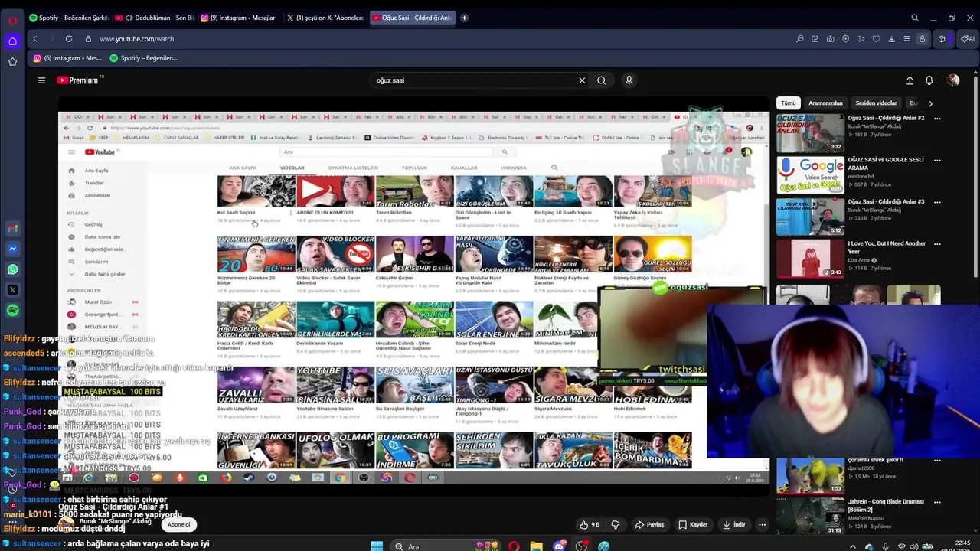Open more options for I Love You, But I Need Another Year
Image resolution: width=980 pixels, height=551 pixels.
(x=937, y=244)
